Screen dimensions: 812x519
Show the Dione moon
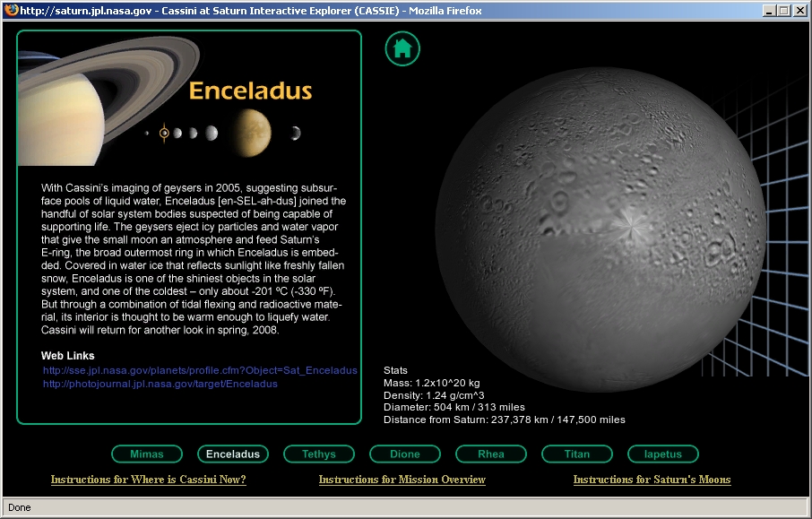click(404, 454)
